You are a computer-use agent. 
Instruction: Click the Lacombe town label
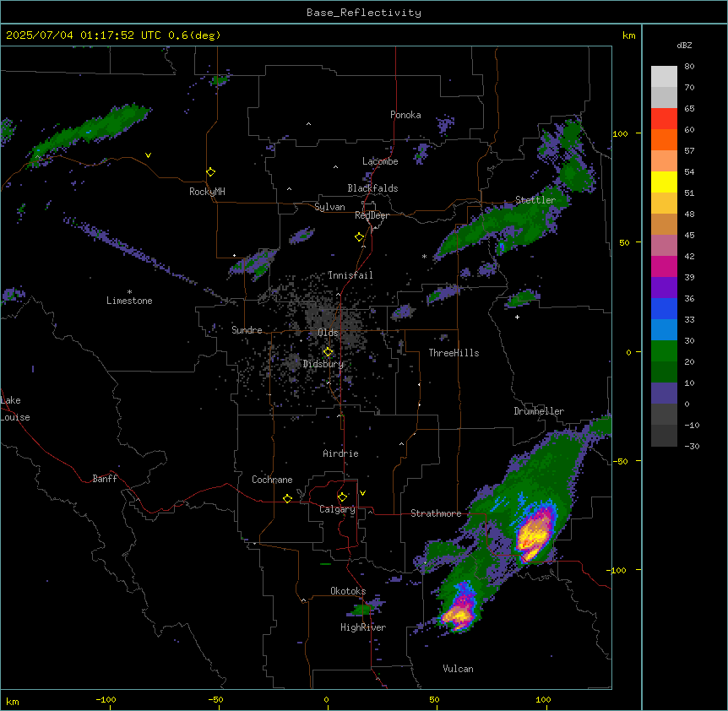coord(380,161)
